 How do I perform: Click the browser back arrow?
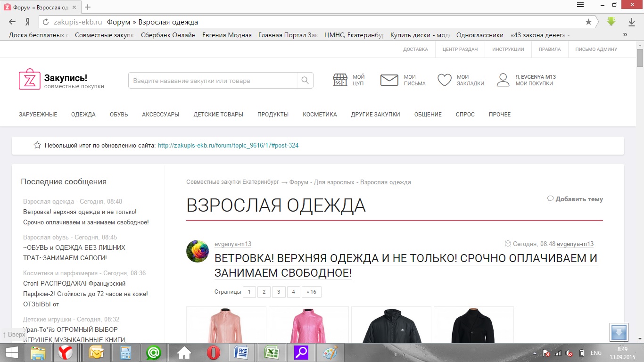(x=12, y=22)
